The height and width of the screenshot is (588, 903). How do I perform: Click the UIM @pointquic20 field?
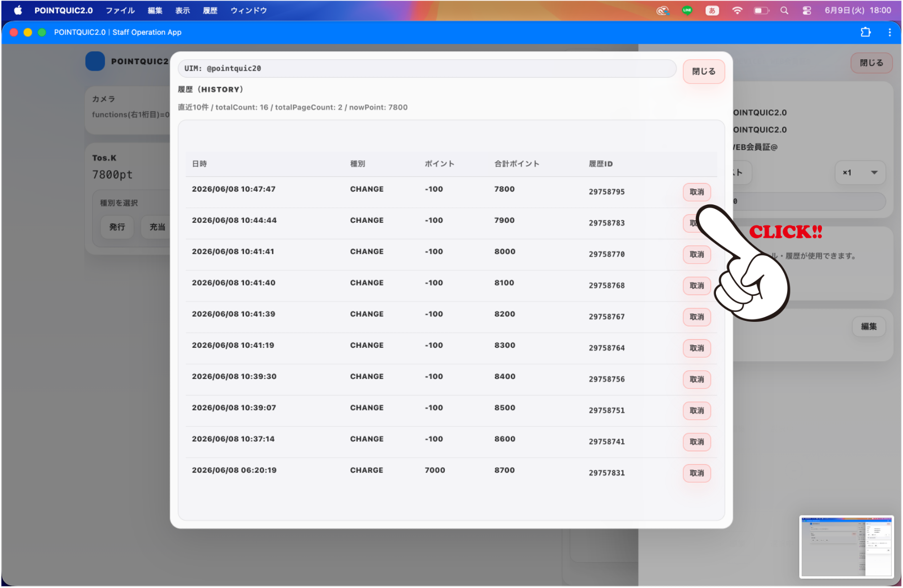(427, 69)
